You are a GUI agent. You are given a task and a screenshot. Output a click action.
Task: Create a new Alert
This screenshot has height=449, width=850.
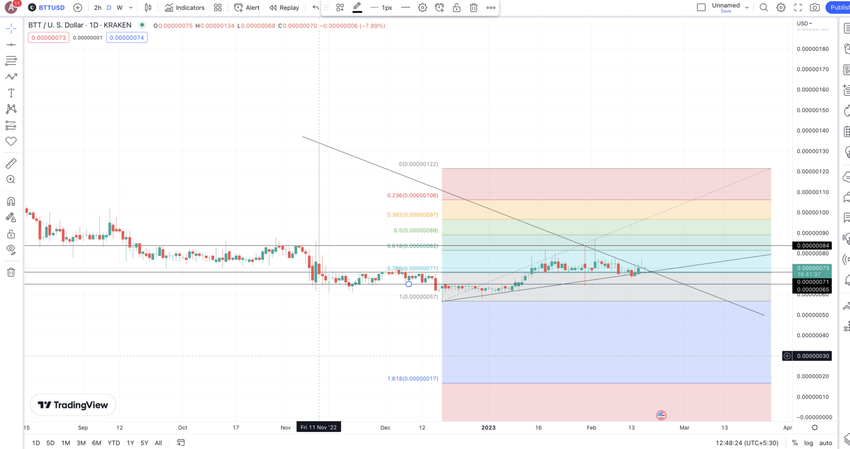click(247, 8)
